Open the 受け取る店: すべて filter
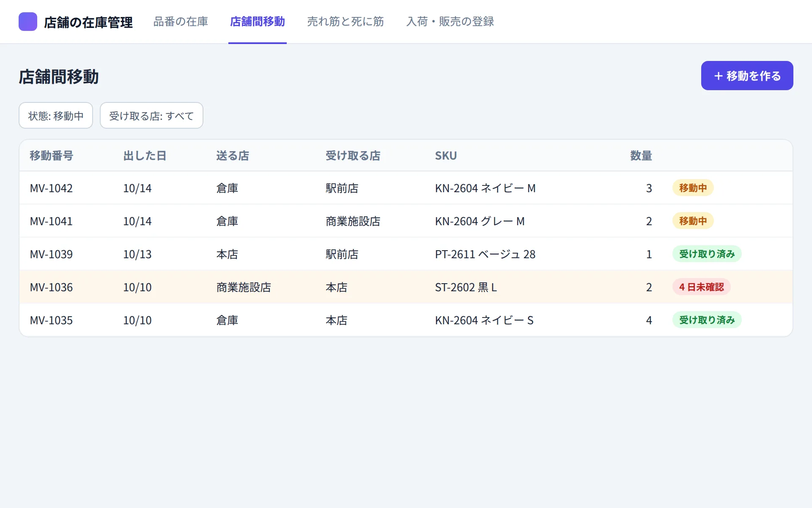The image size is (812, 508). point(151,116)
